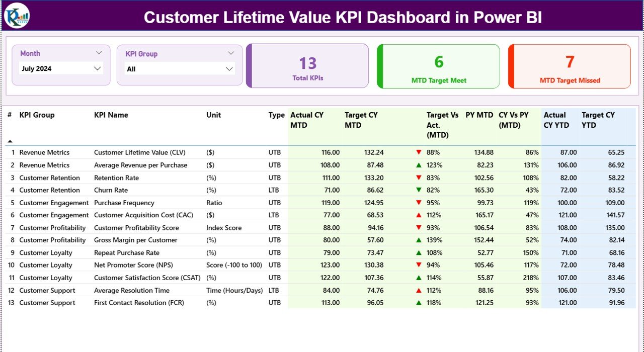This screenshot has height=352, width=644.
Task: Select the MTD Target Missed card showing 7
Action: (x=569, y=66)
